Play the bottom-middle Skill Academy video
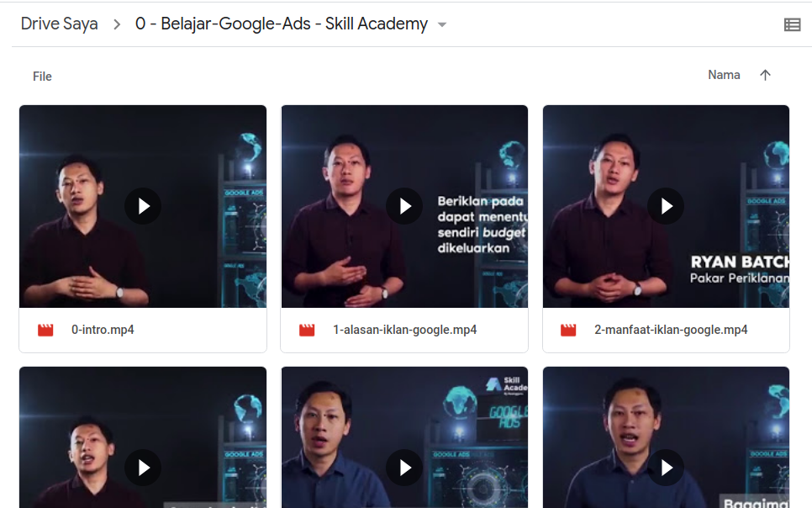 coord(404,468)
